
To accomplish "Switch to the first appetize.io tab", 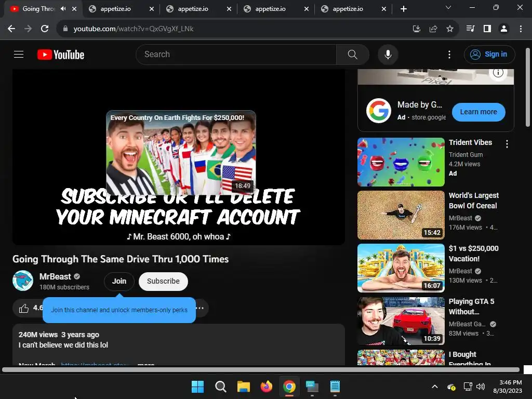I will (x=121, y=9).
